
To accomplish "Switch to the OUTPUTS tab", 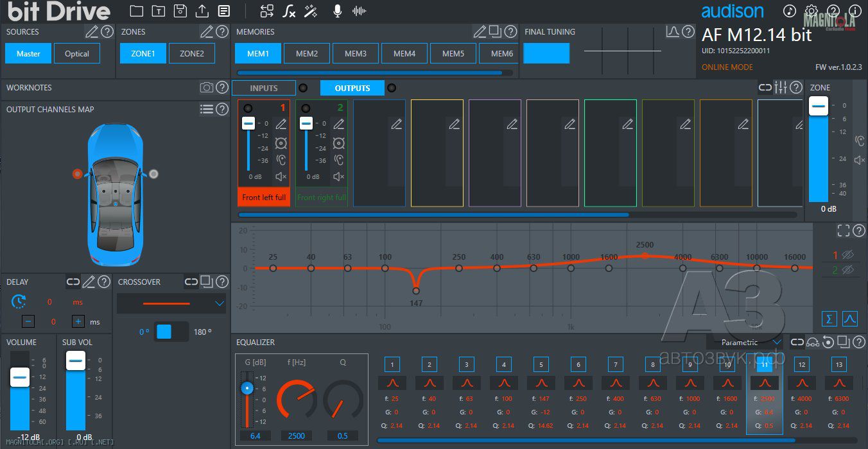I will pyautogui.click(x=352, y=88).
